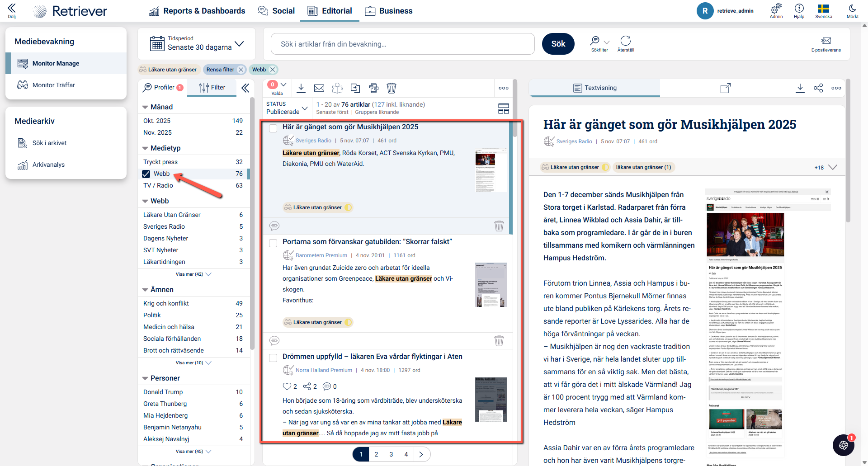Check the 'Drömmen uppfylld' article checkbox
The image size is (868, 466).
pyautogui.click(x=273, y=358)
